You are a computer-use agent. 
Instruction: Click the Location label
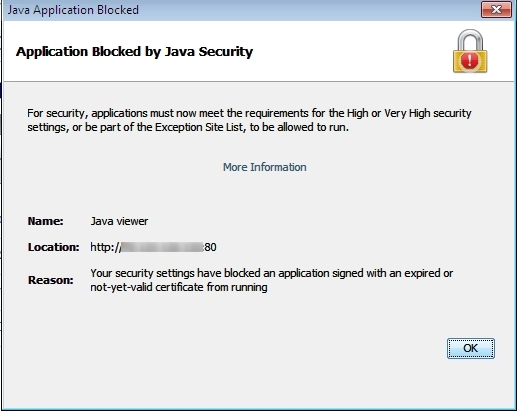pos(53,247)
